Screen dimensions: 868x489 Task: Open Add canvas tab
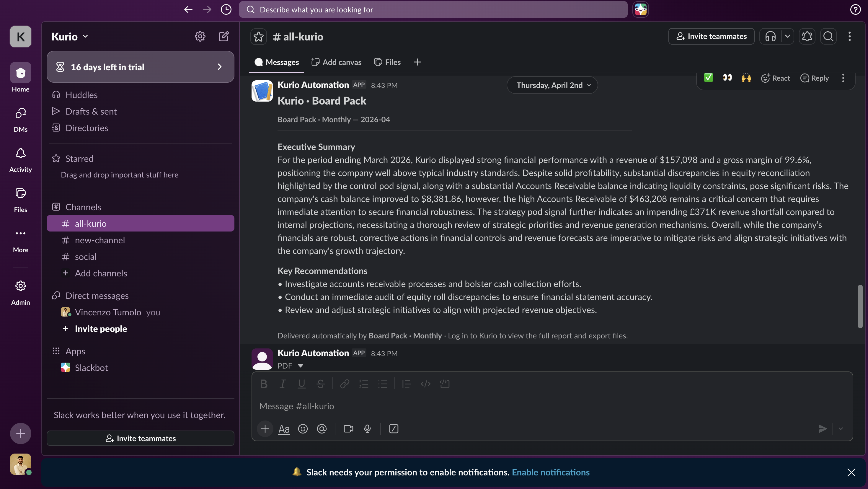(x=336, y=62)
